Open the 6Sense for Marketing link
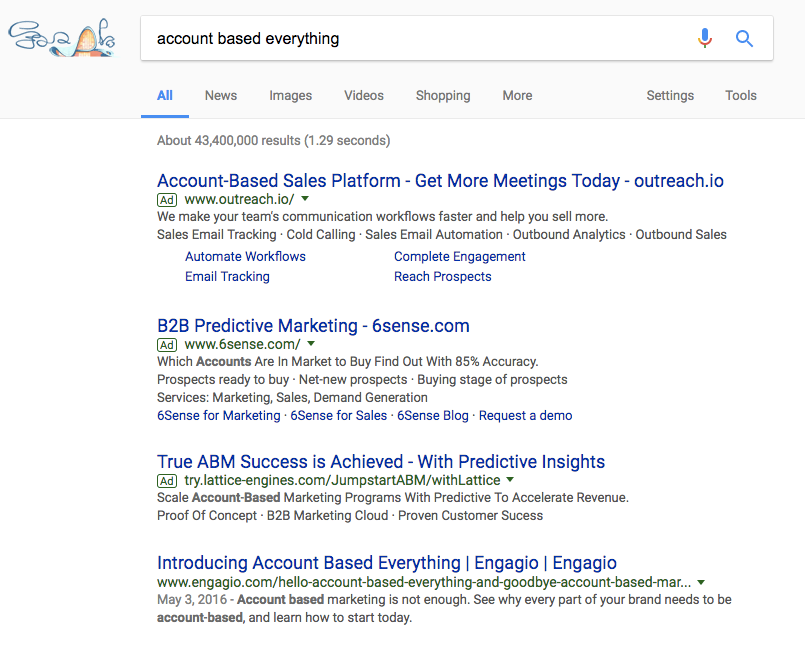Screen dimensions: 805x646 coord(219,415)
